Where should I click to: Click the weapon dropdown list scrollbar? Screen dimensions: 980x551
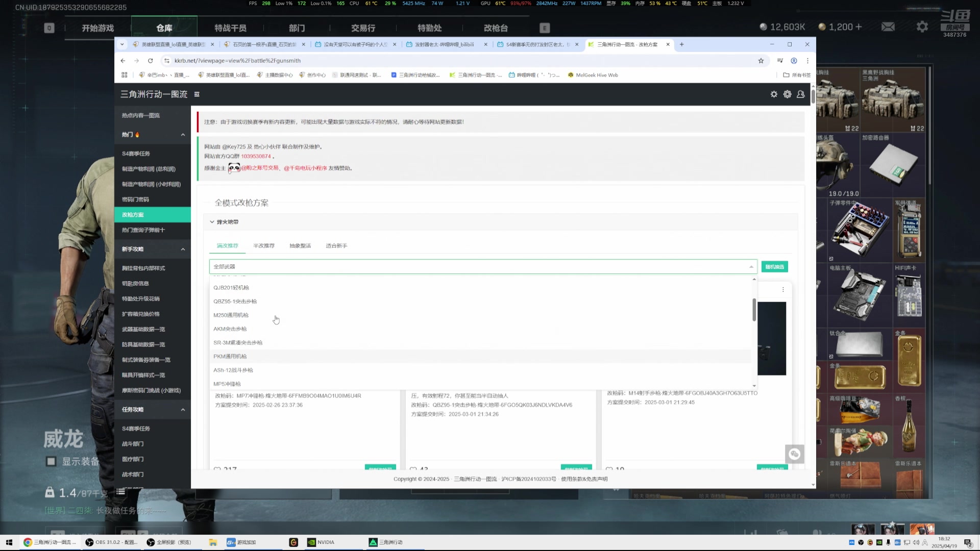[754, 310]
